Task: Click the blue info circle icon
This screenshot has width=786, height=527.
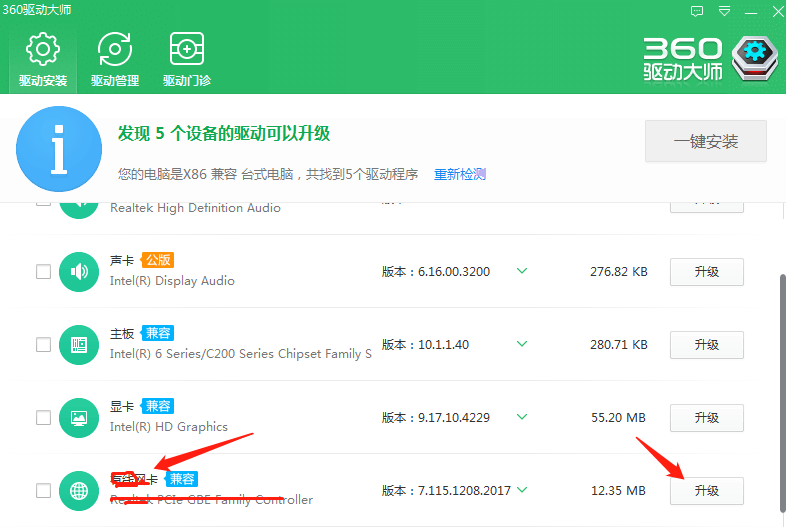Action: 59,149
